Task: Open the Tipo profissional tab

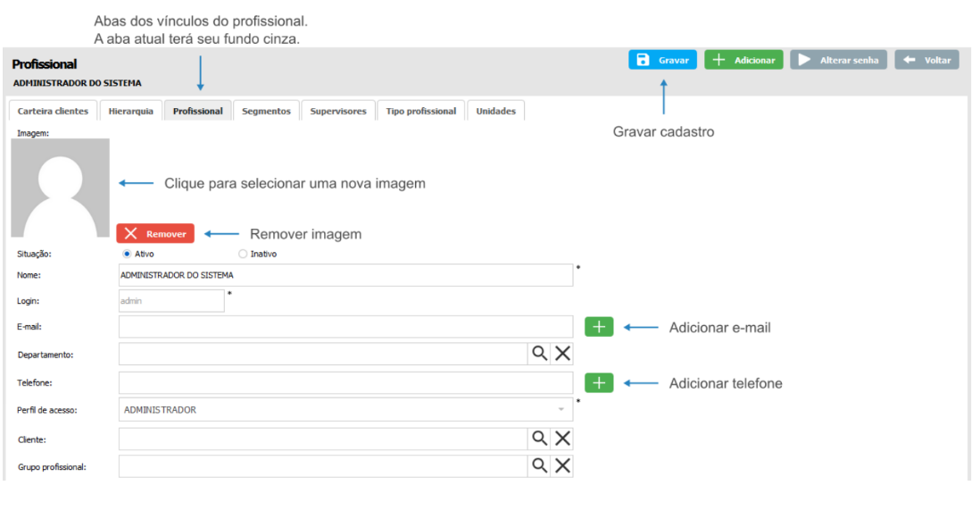Action: pos(420,111)
